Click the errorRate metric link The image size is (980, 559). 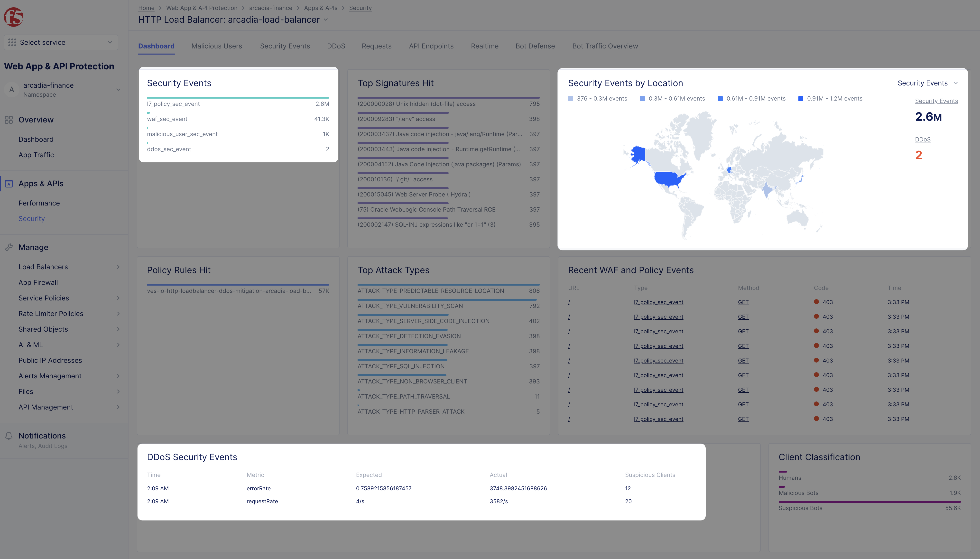(x=258, y=488)
